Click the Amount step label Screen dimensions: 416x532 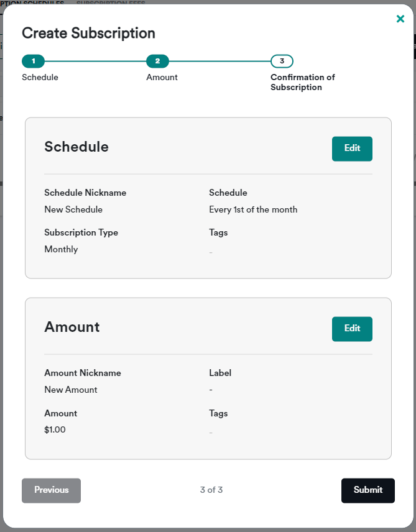[x=162, y=77]
